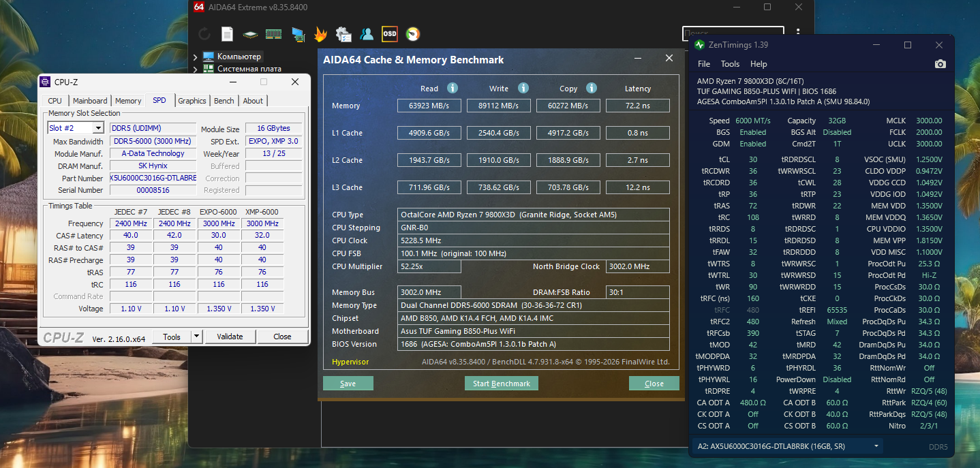980x468 pixels.
Task: Open AIDA64 preferences gear-checklist icon
Action: (x=343, y=34)
